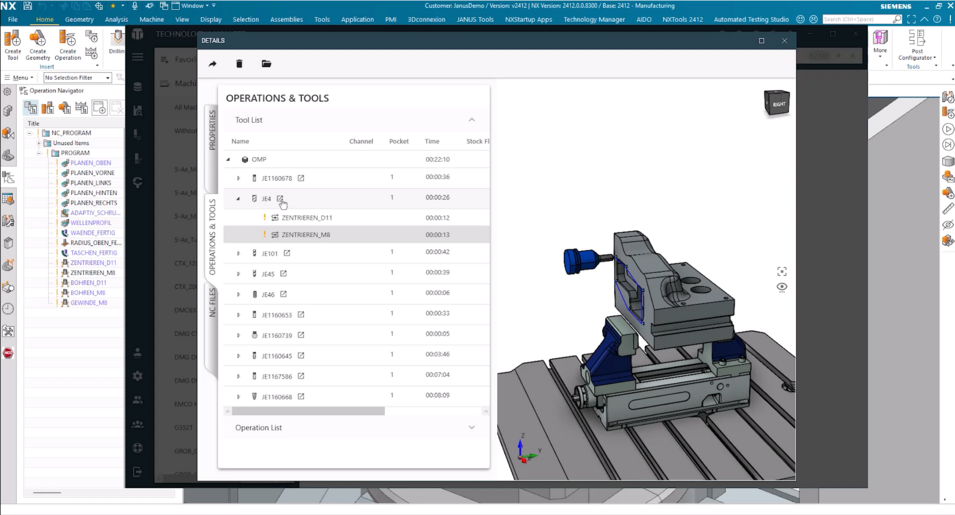
Task: Click the Channel column header
Action: [x=361, y=141]
